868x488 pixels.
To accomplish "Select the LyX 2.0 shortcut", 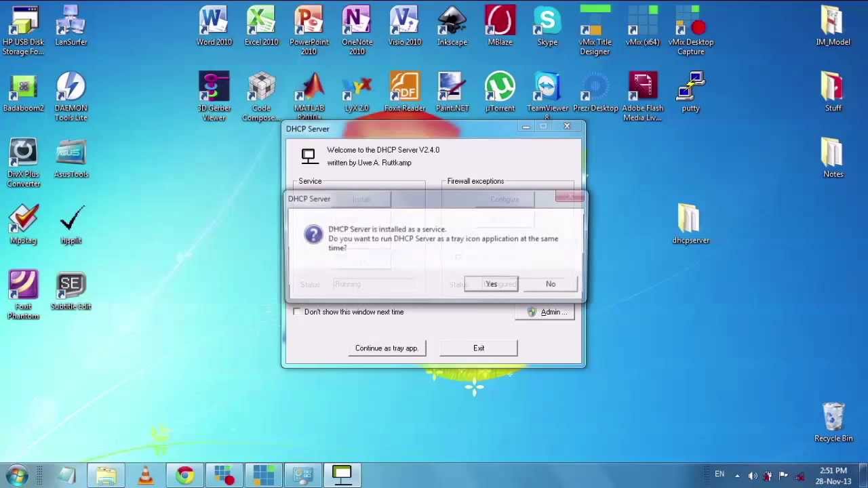I will 357,92.
